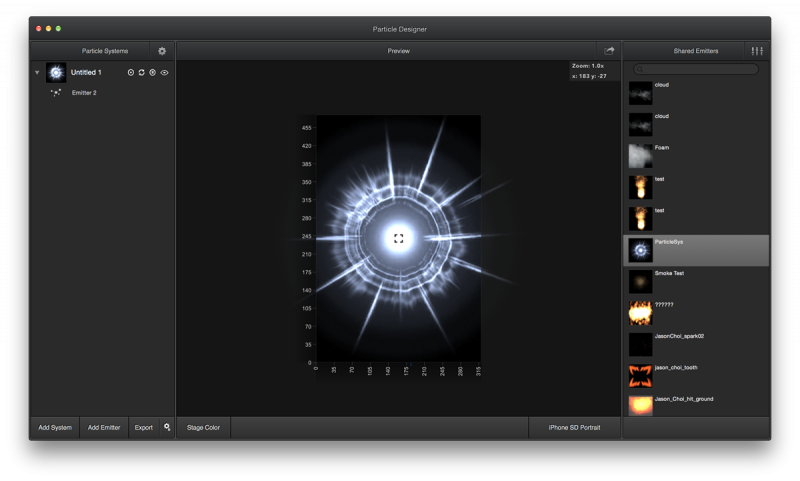Click the Shared Emitters search field

(x=696, y=69)
